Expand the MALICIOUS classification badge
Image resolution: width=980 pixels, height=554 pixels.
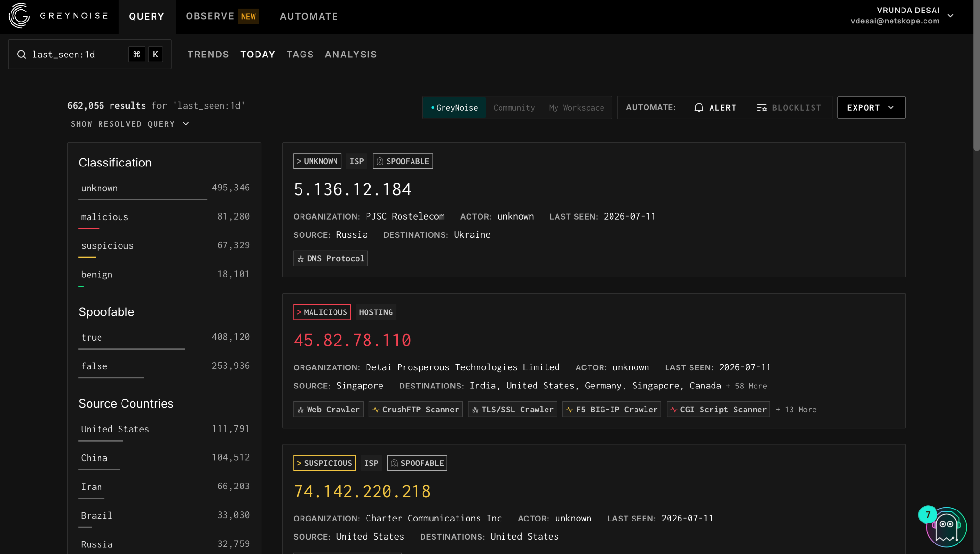pyautogui.click(x=322, y=312)
